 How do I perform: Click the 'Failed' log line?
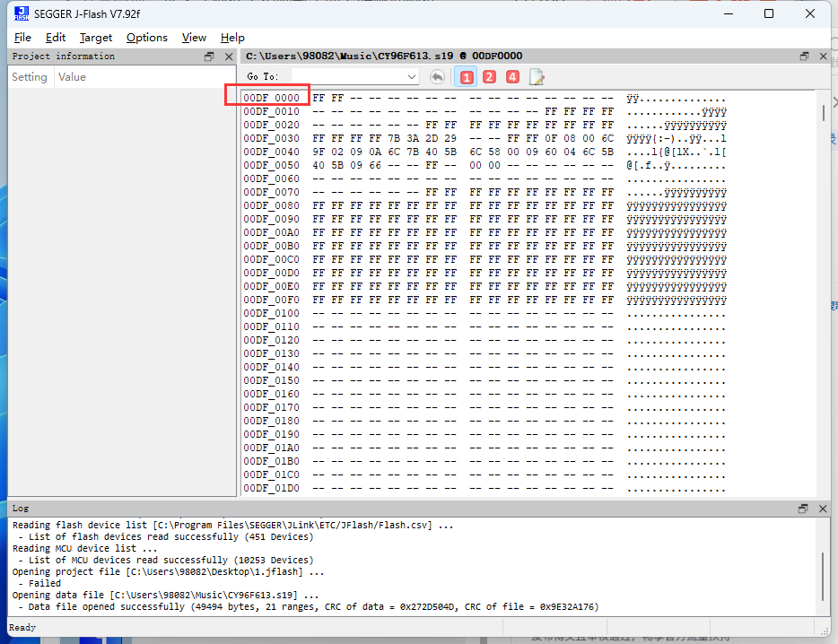45,584
